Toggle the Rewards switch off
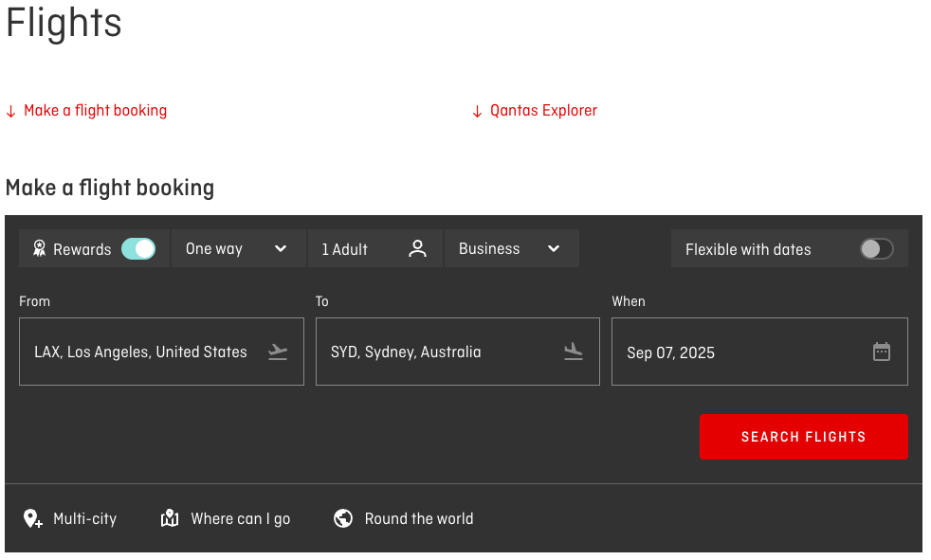The image size is (931, 560). point(138,249)
